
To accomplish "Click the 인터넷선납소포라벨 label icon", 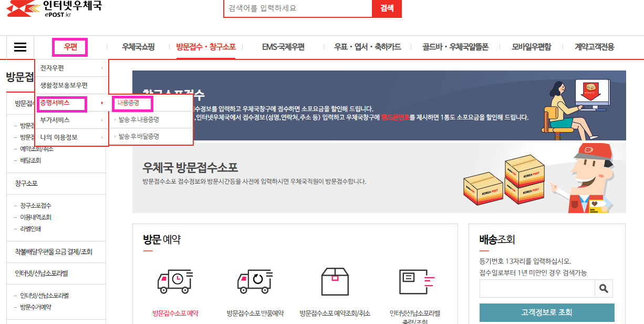I will pos(417,281).
